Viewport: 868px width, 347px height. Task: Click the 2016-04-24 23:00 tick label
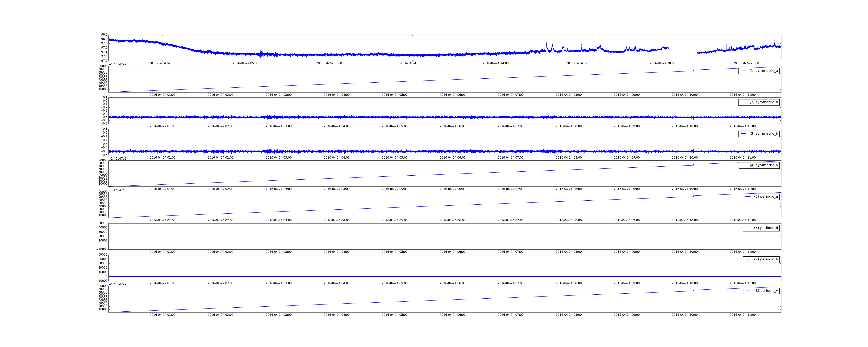746,63
